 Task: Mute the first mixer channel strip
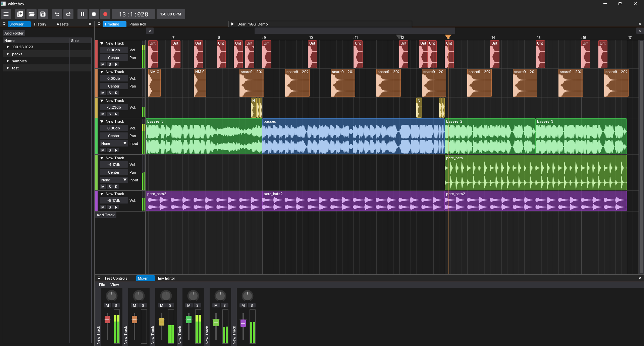(x=107, y=305)
